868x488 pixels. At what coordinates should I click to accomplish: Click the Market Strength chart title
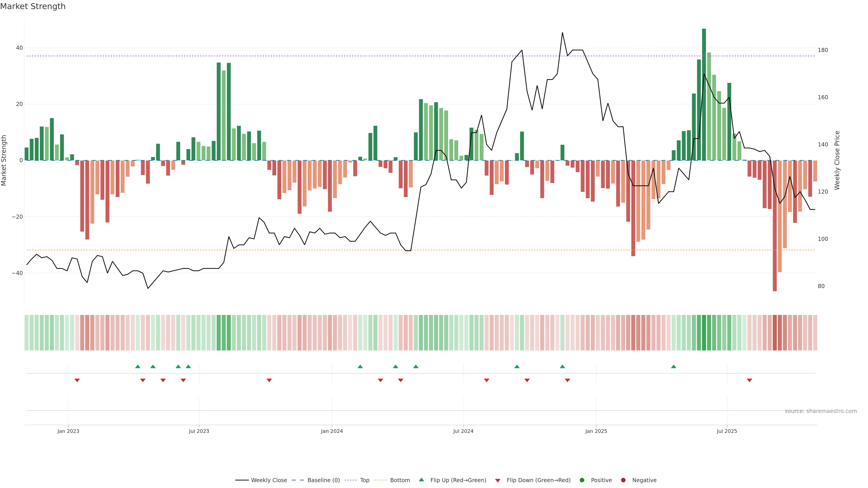pyautogui.click(x=33, y=6)
